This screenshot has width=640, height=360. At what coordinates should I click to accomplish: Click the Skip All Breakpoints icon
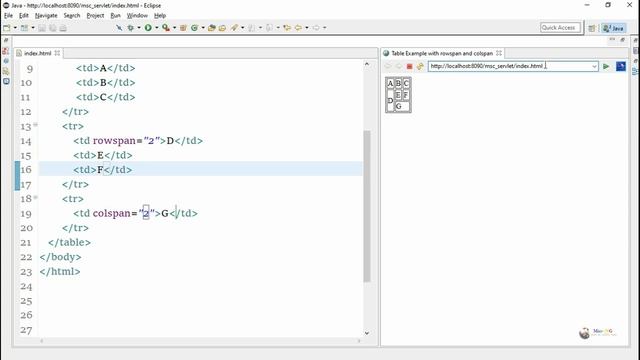click(x=119, y=28)
